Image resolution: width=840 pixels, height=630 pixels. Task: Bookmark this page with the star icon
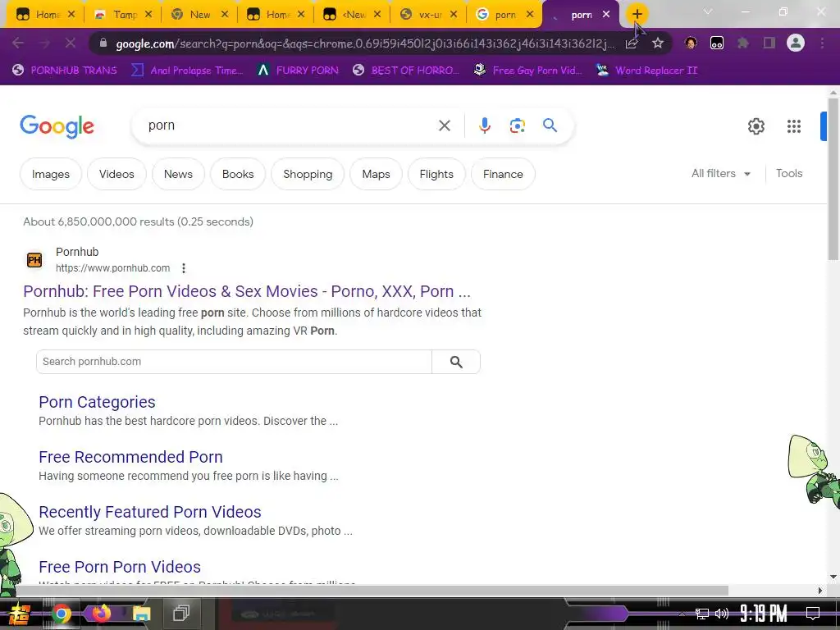pyautogui.click(x=658, y=43)
